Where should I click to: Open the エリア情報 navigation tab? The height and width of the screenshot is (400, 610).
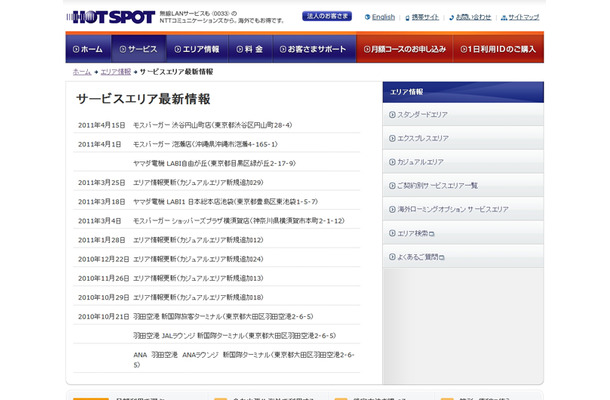click(x=197, y=49)
